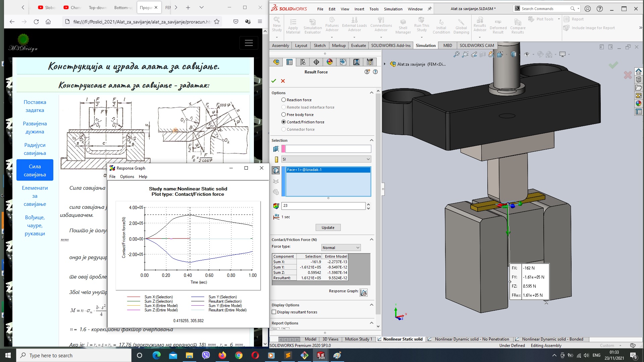The image size is (644, 362).
Task: Collapse the Options section
Action: pyautogui.click(x=371, y=93)
